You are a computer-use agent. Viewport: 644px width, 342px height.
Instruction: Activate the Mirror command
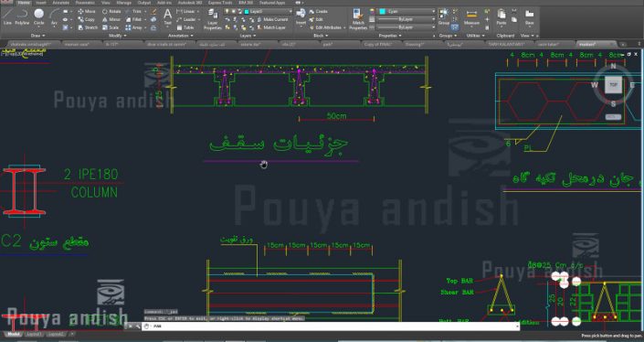(x=111, y=19)
